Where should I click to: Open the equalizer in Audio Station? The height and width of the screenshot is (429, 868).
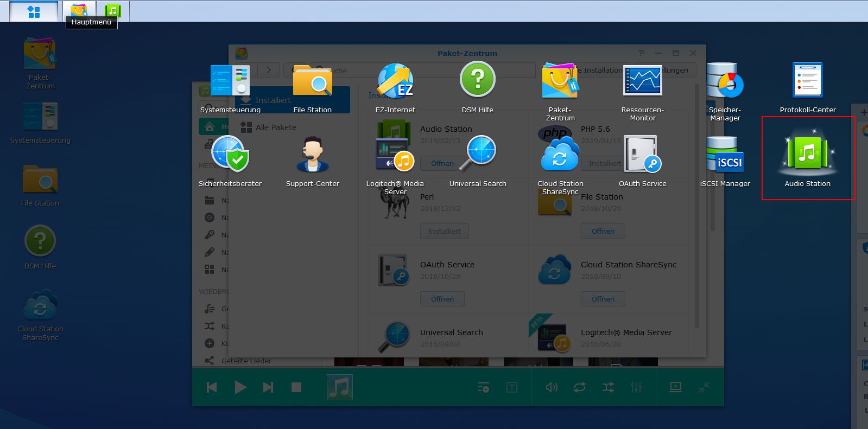click(636, 387)
